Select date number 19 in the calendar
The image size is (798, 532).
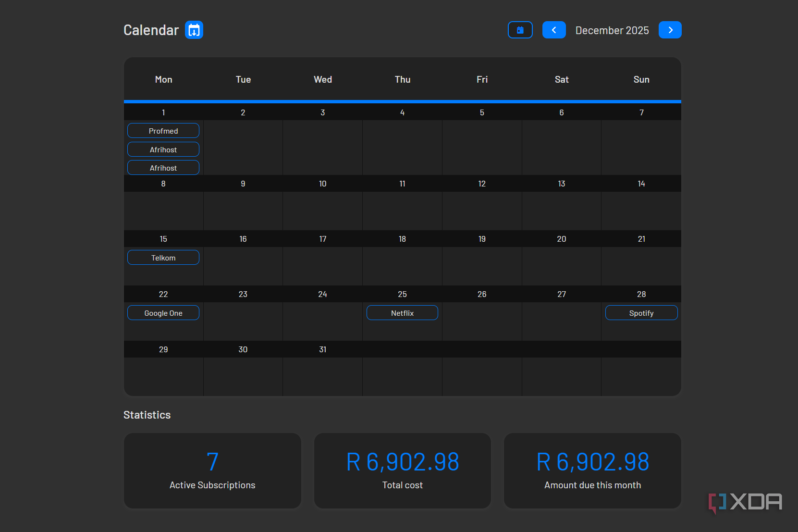click(482, 239)
